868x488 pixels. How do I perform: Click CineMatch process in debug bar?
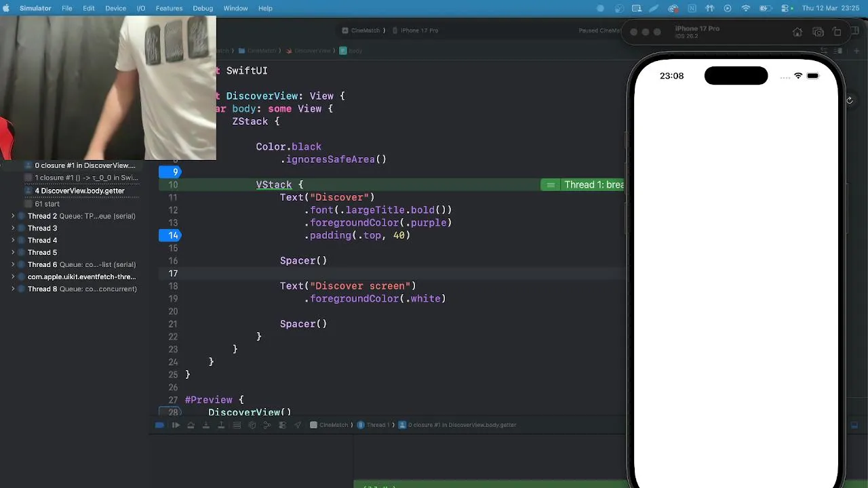click(329, 425)
